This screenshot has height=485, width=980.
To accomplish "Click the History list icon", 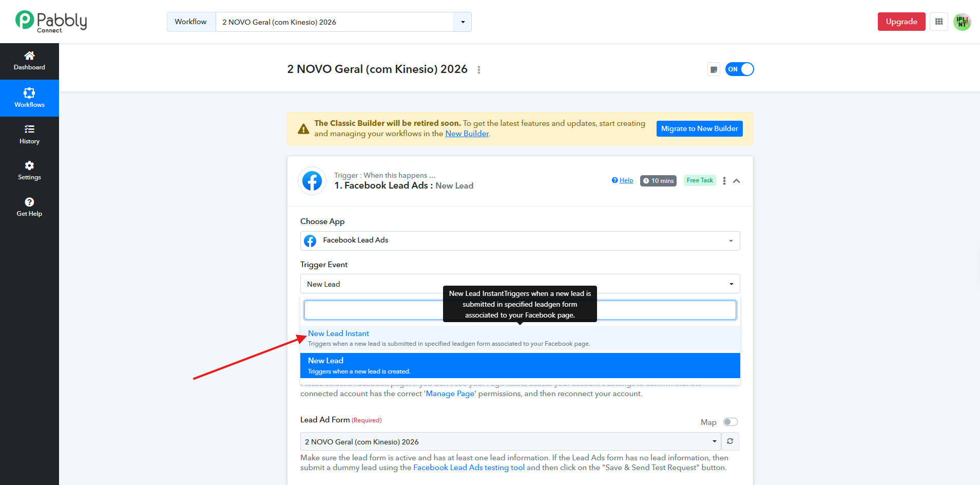I will click(x=29, y=129).
